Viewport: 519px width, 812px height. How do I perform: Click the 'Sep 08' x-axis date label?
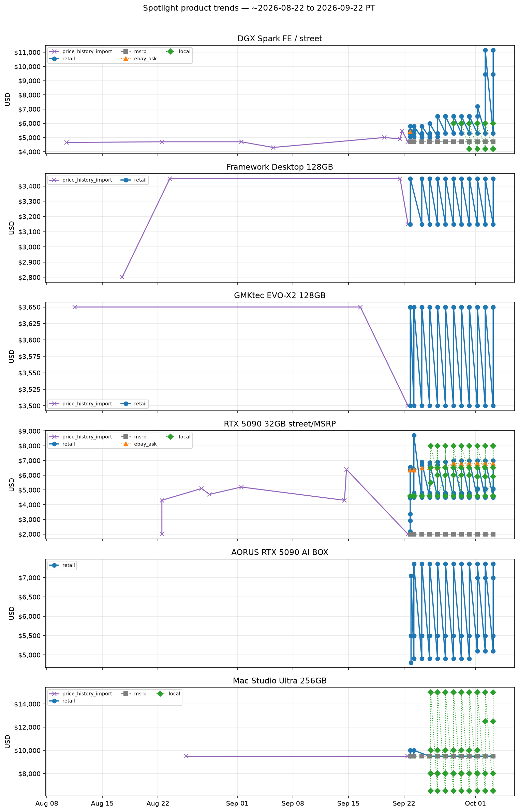tap(293, 803)
